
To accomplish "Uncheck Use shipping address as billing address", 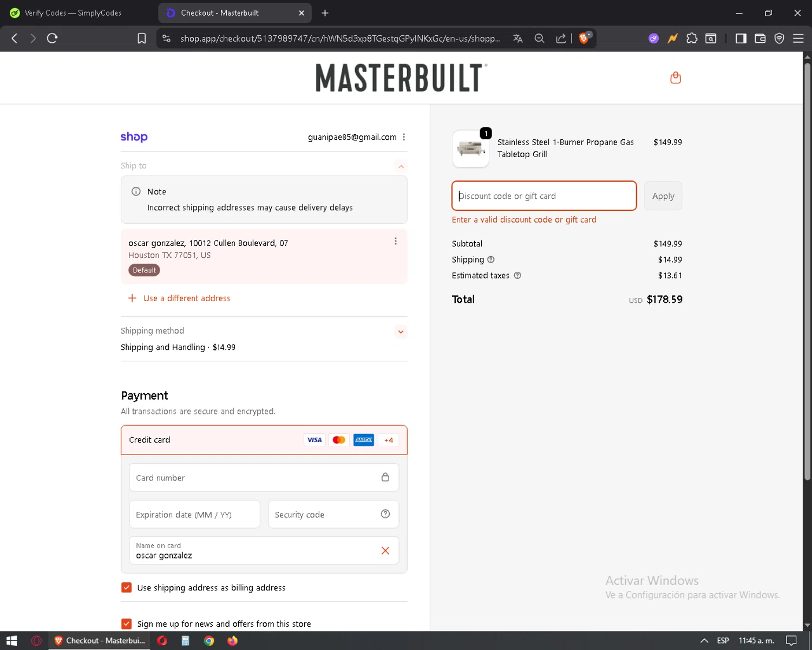I will [127, 588].
